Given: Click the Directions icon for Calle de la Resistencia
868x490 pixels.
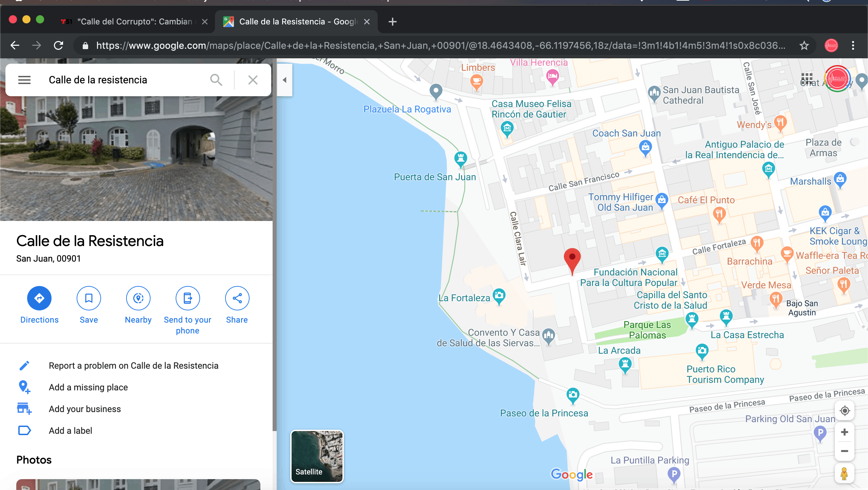Looking at the screenshot, I should click(39, 298).
